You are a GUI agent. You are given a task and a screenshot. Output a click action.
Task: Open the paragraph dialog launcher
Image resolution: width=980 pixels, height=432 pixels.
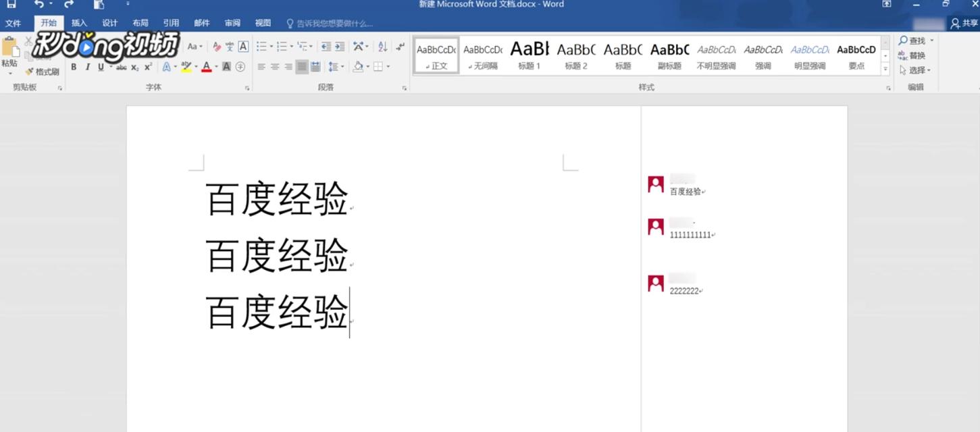[405, 88]
